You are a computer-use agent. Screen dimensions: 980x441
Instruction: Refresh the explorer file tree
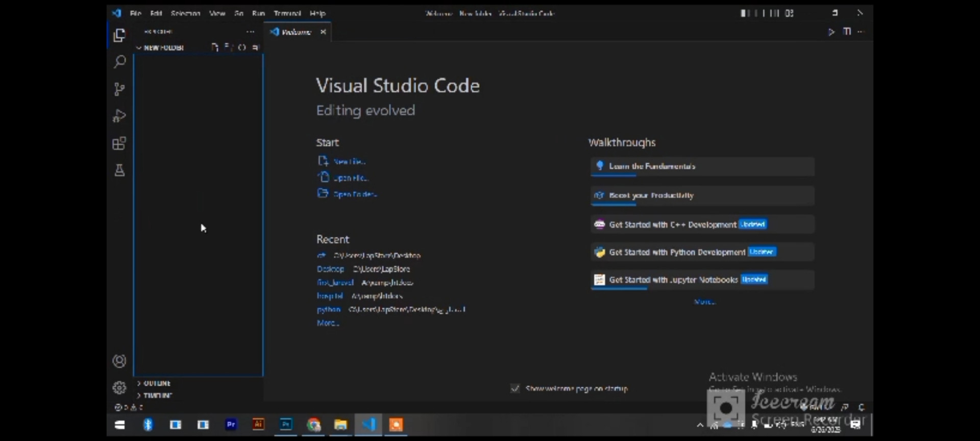(242, 47)
